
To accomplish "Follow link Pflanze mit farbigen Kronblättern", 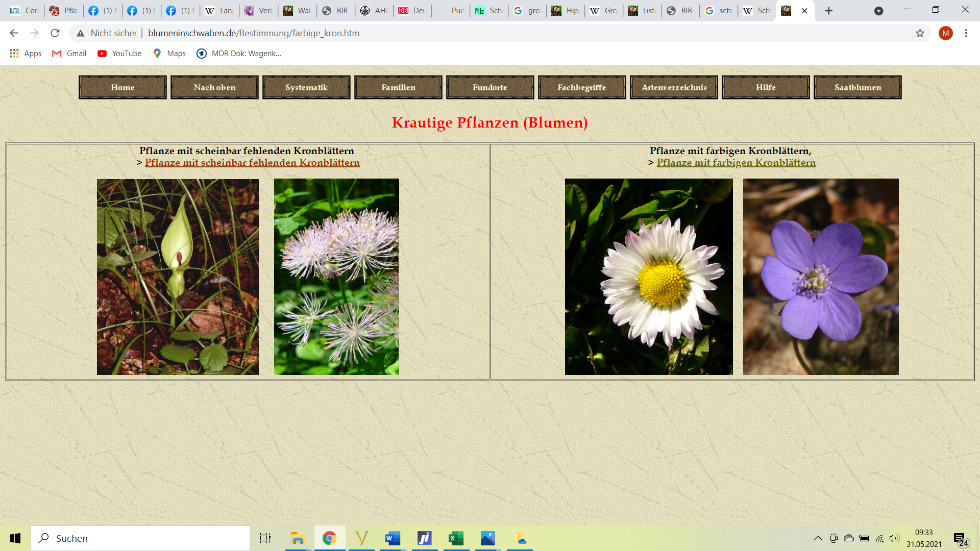I will 736,163.
